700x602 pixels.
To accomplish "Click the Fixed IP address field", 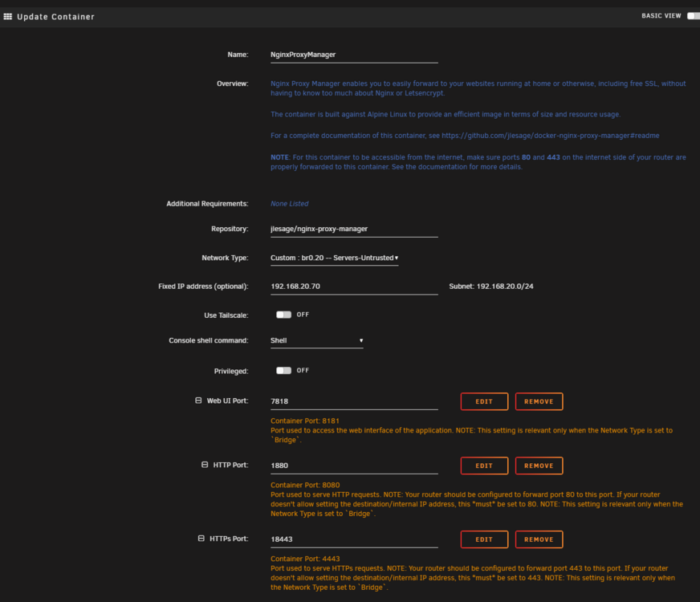I will (x=354, y=287).
